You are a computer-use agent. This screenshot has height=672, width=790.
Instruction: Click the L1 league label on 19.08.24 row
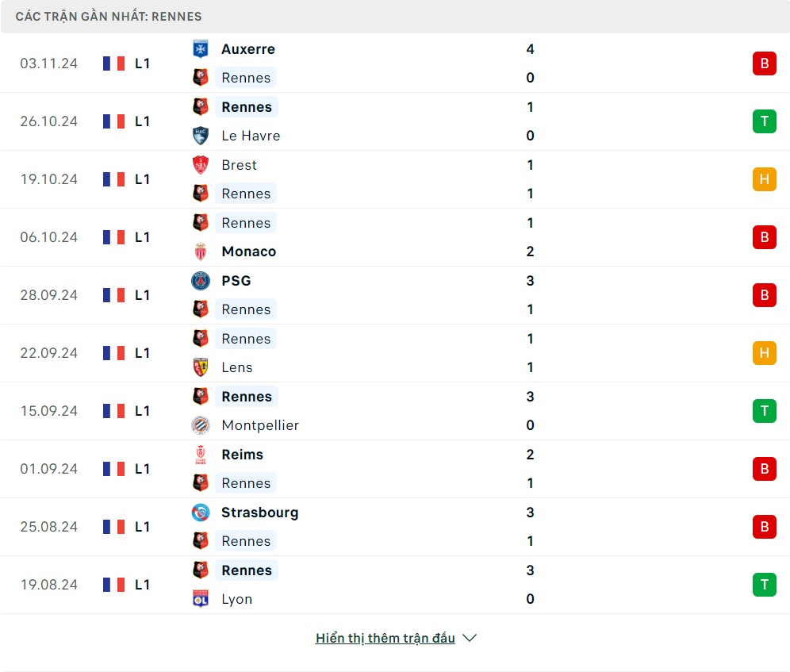click(x=142, y=585)
